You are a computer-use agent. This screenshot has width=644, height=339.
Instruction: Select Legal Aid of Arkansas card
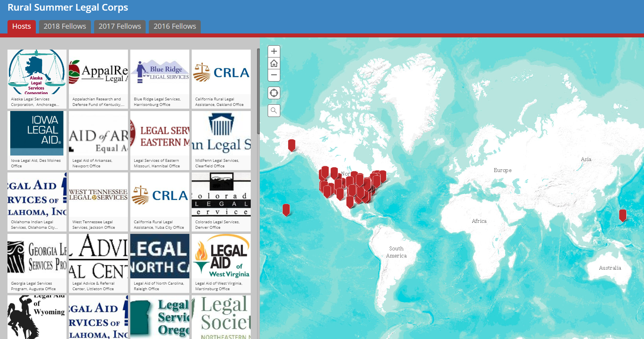tap(98, 141)
